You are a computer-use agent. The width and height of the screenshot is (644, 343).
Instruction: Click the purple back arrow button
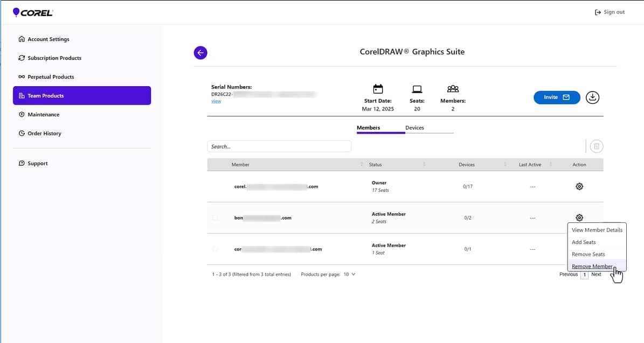200,53
